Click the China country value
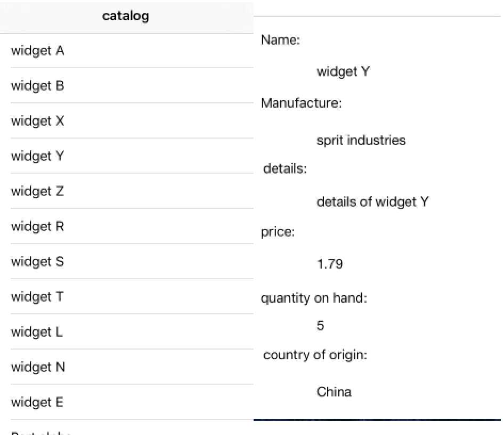504x438 pixels. pos(334,392)
